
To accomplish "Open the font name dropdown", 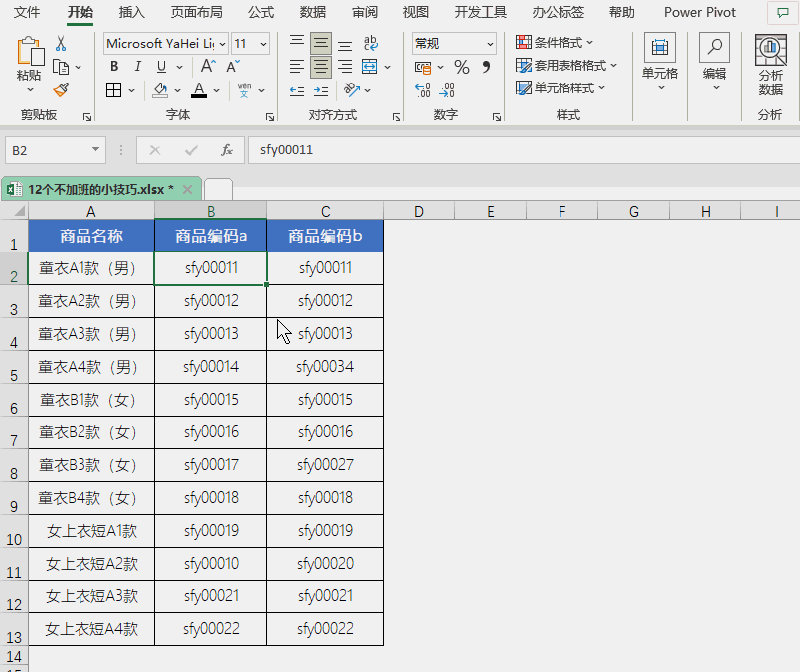I will [222, 44].
